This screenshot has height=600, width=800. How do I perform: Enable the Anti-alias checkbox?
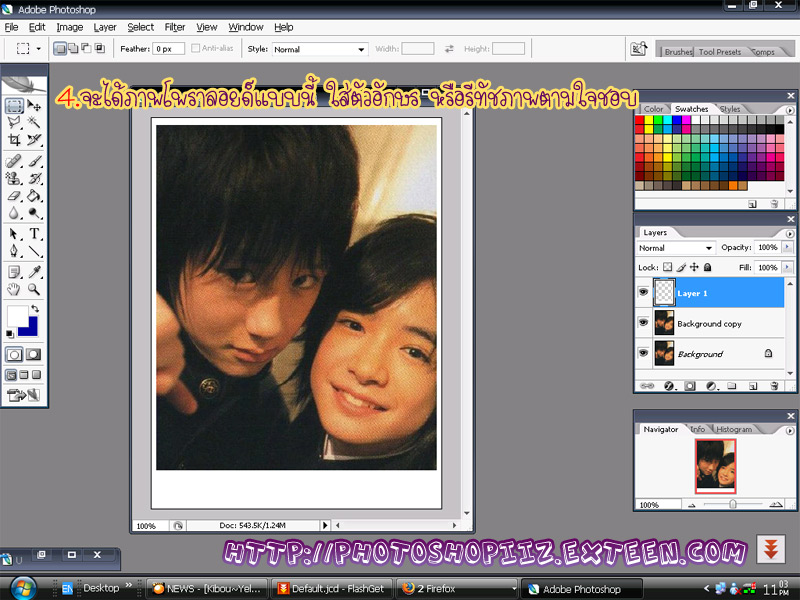[x=195, y=48]
